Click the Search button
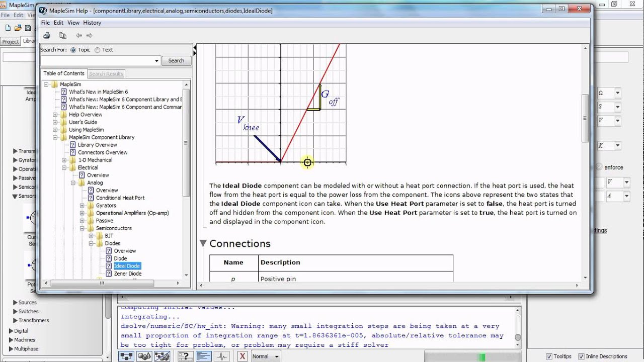644x362 pixels. [176, 61]
